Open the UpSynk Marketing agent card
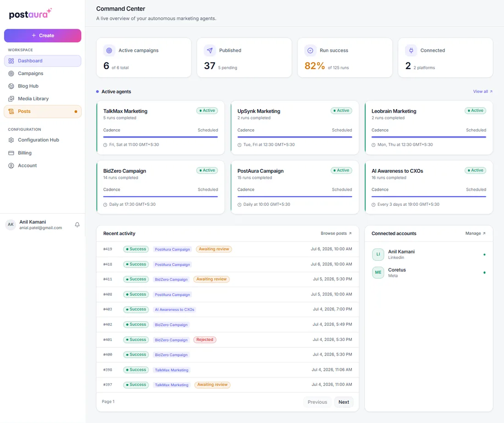504x423 pixels. pyautogui.click(x=295, y=127)
